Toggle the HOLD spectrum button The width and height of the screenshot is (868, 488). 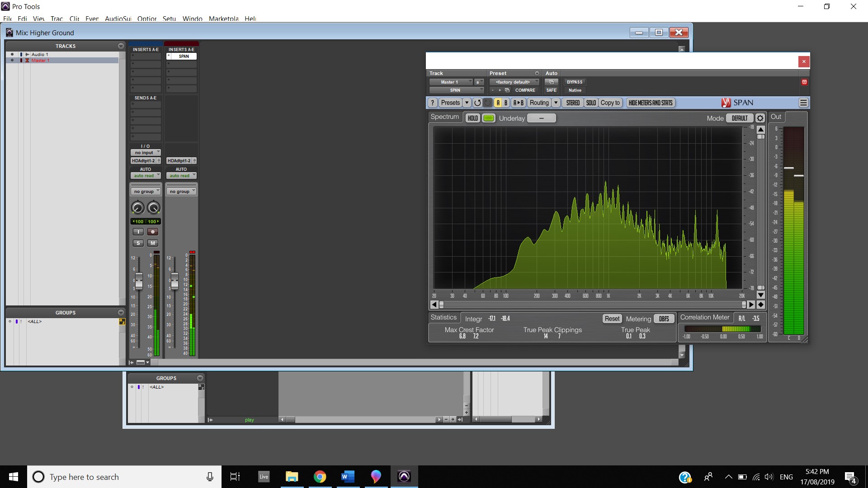tap(472, 118)
